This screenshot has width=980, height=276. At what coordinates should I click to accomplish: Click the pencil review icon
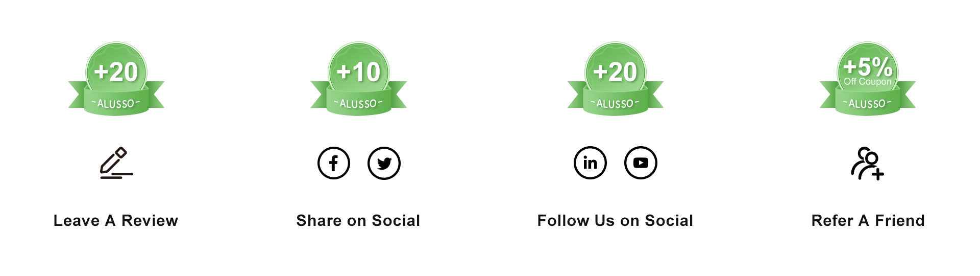point(116,163)
